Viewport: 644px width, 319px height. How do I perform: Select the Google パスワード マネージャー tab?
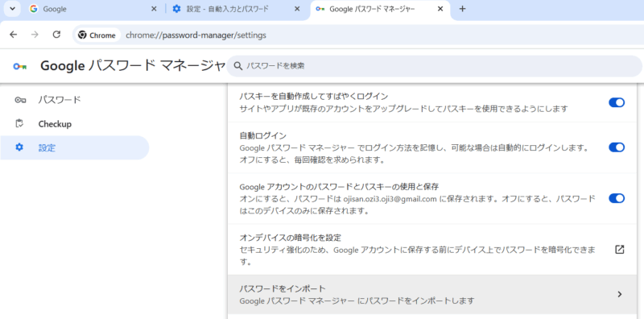[380, 9]
